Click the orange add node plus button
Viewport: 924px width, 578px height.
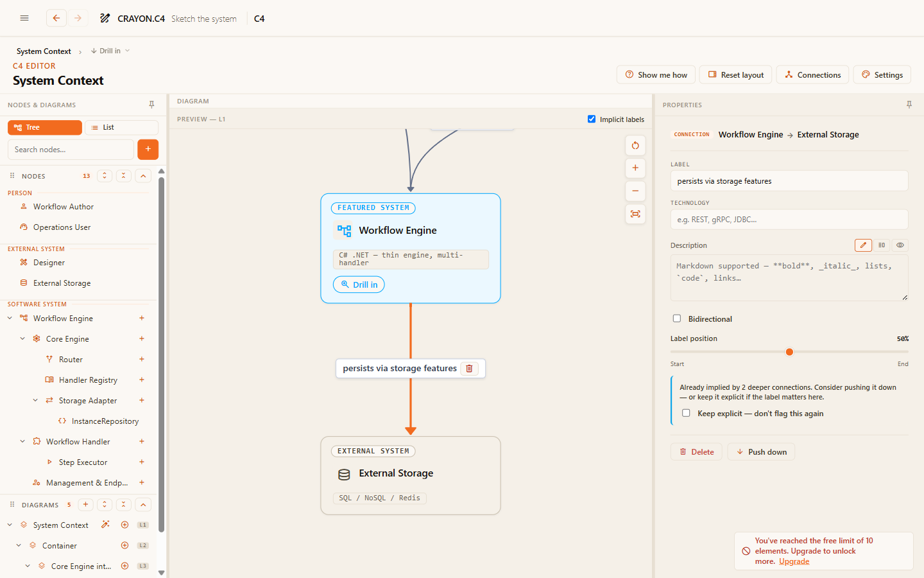tap(148, 149)
